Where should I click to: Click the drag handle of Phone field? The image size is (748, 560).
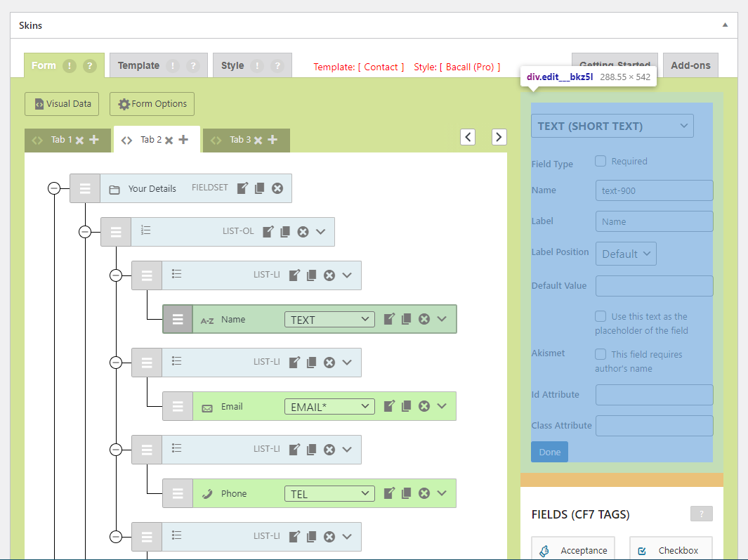tap(178, 493)
